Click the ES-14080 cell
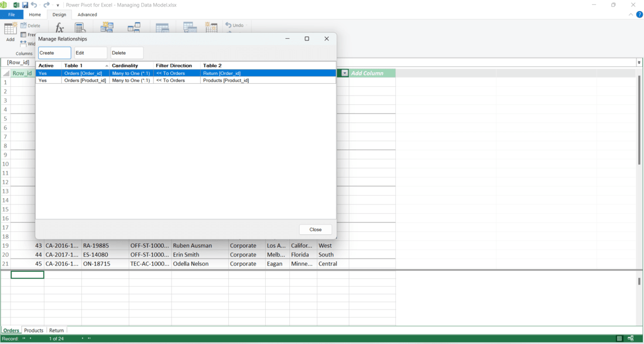This screenshot has height=344, width=644. click(x=105, y=255)
